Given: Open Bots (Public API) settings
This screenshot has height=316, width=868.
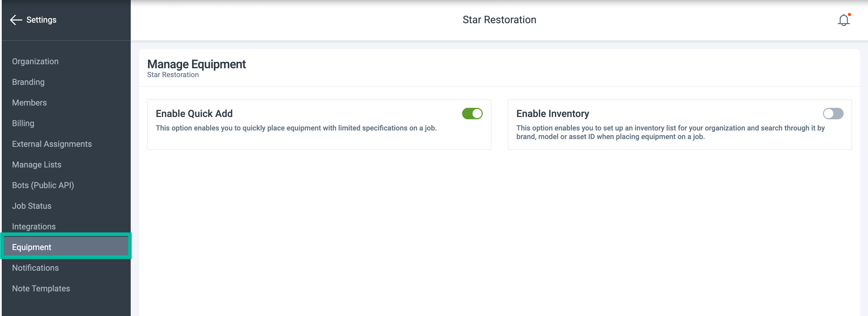Looking at the screenshot, I should tap(43, 185).
